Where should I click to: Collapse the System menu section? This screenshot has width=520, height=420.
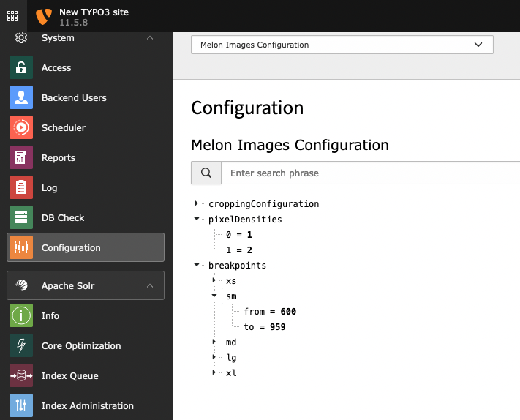coord(150,38)
